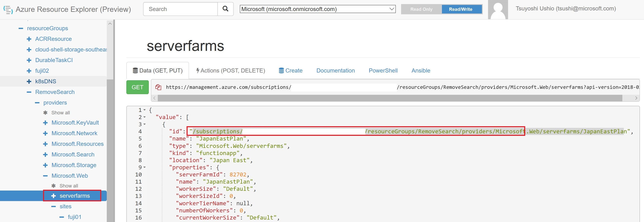This screenshot has height=222, width=644.
Task: Open the tenant dropdown Microsoft (microsoft.onmicrosoft.com)
Action: click(x=317, y=9)
